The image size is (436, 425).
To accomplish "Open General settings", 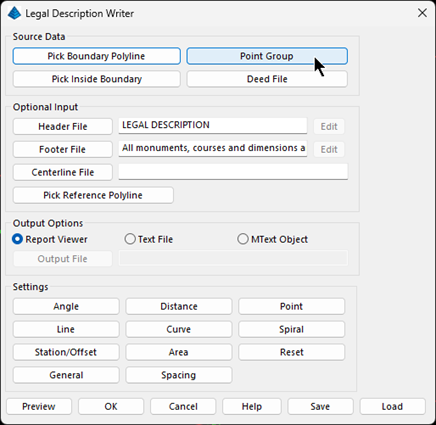I will point(66,375).
